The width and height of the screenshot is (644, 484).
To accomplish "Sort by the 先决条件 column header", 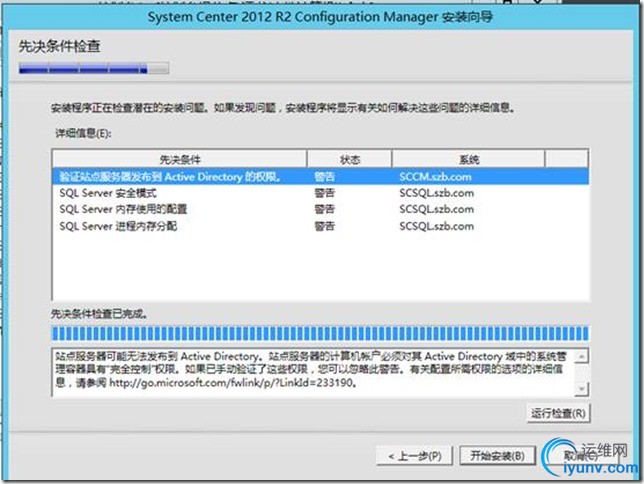I will [x=180, y=159].
